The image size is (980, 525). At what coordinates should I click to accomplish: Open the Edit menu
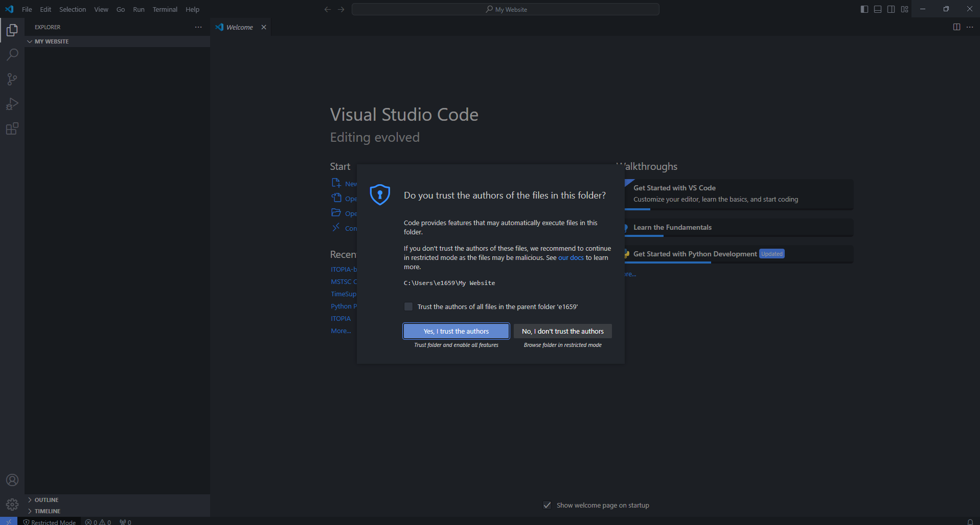[x=45, y=9]
